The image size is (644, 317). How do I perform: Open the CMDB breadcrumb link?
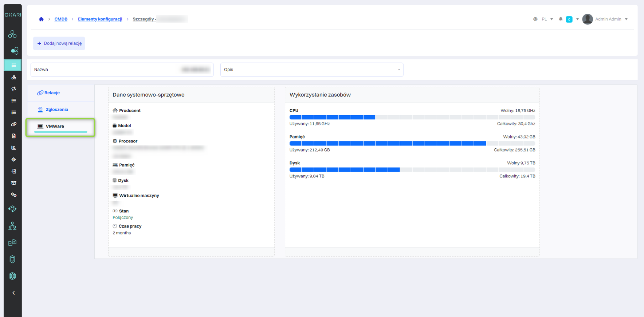click(61, 19)
